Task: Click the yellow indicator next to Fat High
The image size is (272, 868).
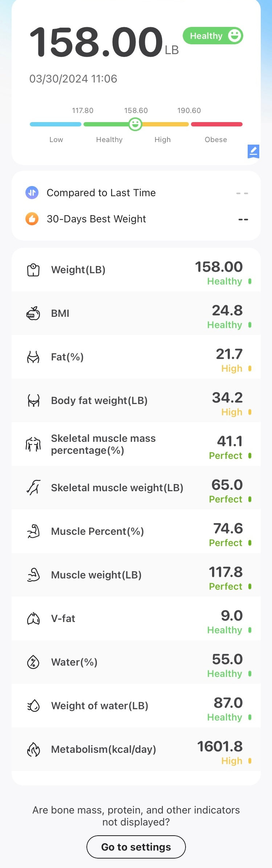Action: (249, 368)
